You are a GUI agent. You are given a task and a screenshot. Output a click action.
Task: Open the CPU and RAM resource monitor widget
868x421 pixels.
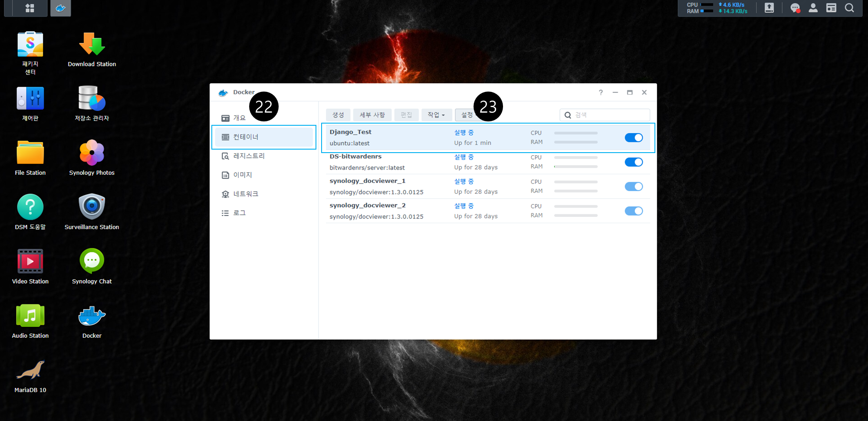(717, 8)
